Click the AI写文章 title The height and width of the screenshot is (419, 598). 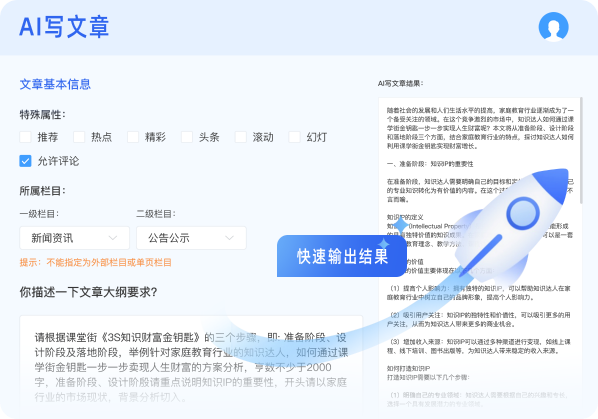(64, 27)
